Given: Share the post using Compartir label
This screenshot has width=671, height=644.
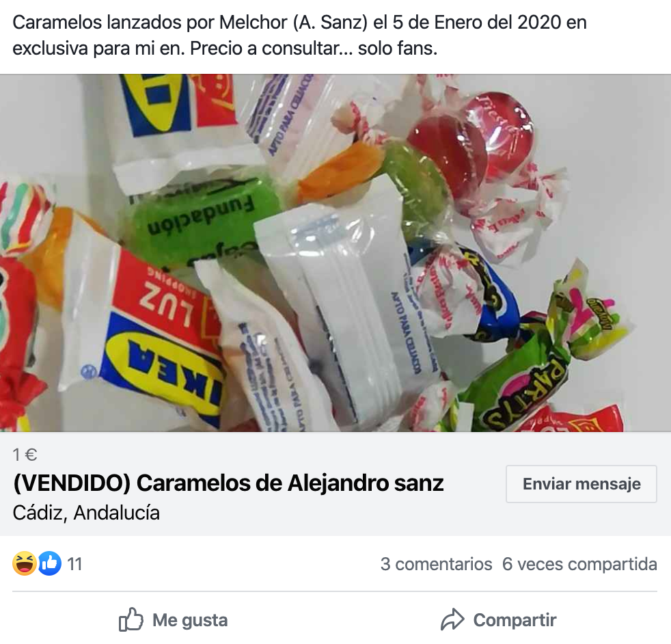Looking at the screenshot, I should (515, 620).
